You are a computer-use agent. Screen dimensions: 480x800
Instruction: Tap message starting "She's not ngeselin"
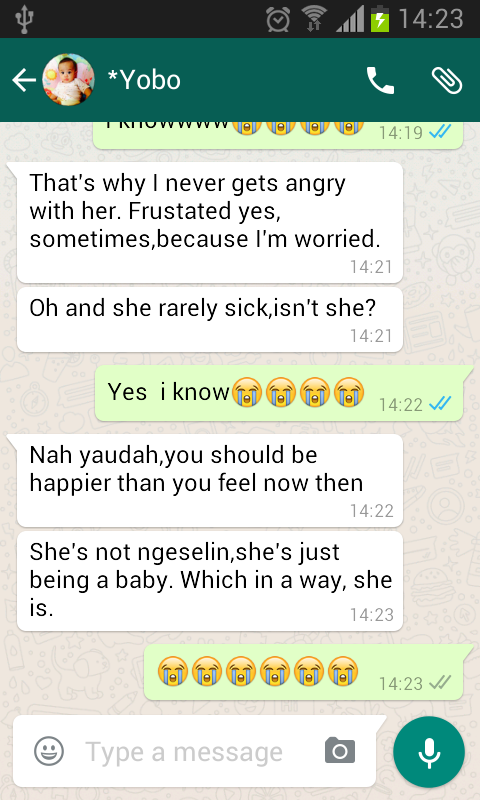[x=210, y=581]
